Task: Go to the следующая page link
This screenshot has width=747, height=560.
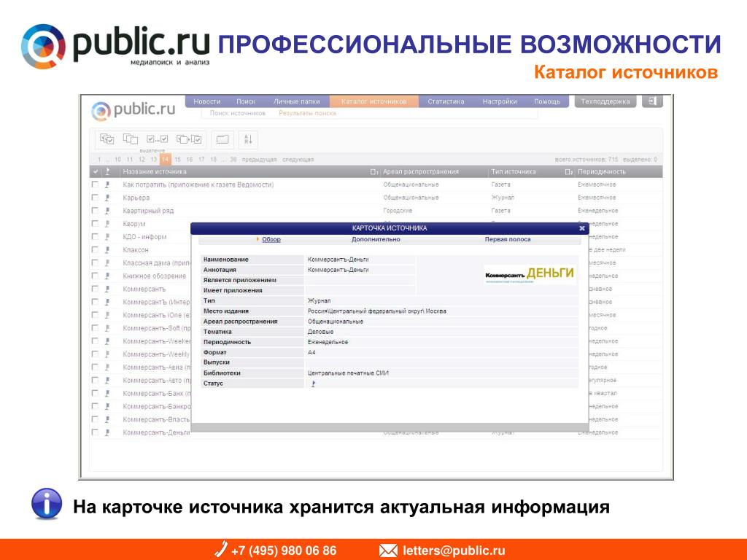Action: click(298, 160)
